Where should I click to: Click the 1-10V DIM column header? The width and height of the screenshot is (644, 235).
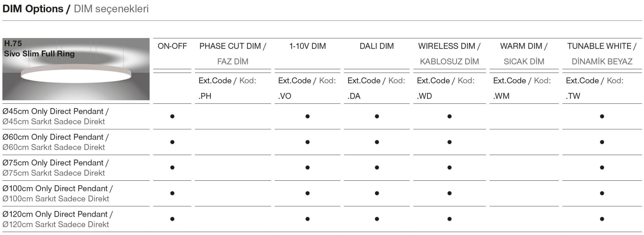307,46
